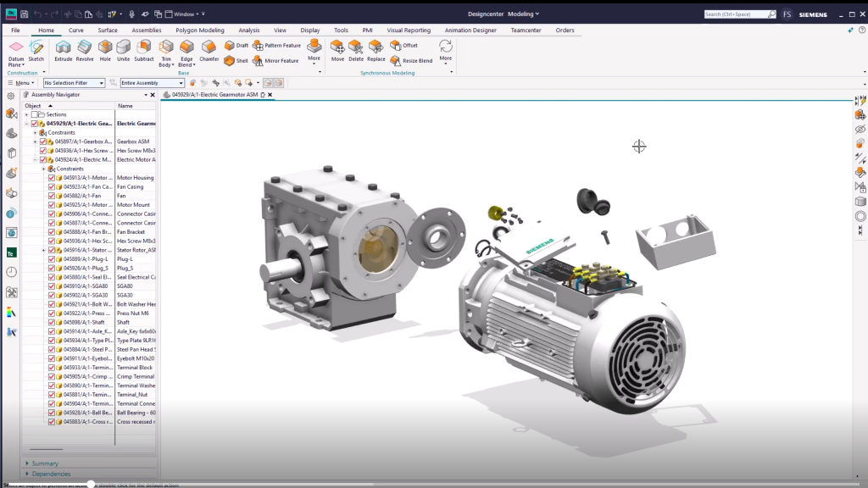Viewport: 868px width, 488px height.
Task: Choose the Subtract boolean tool
Action: (x=143, y=50)
